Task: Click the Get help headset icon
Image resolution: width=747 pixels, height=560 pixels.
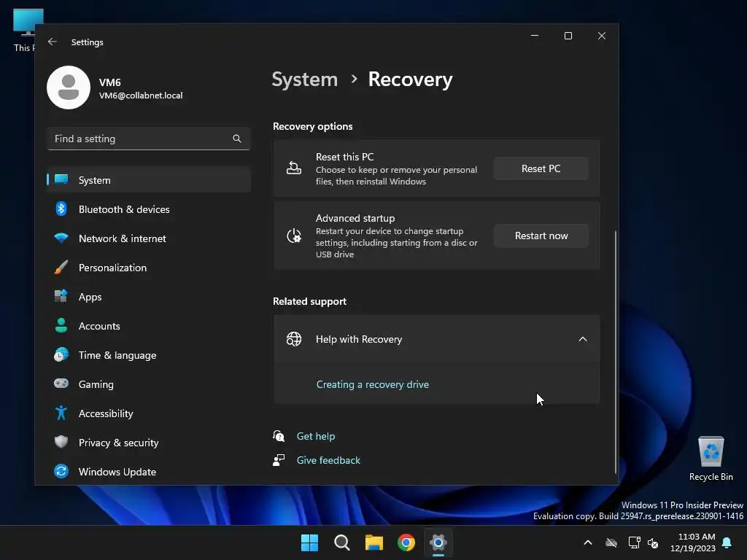Action: 279,436
